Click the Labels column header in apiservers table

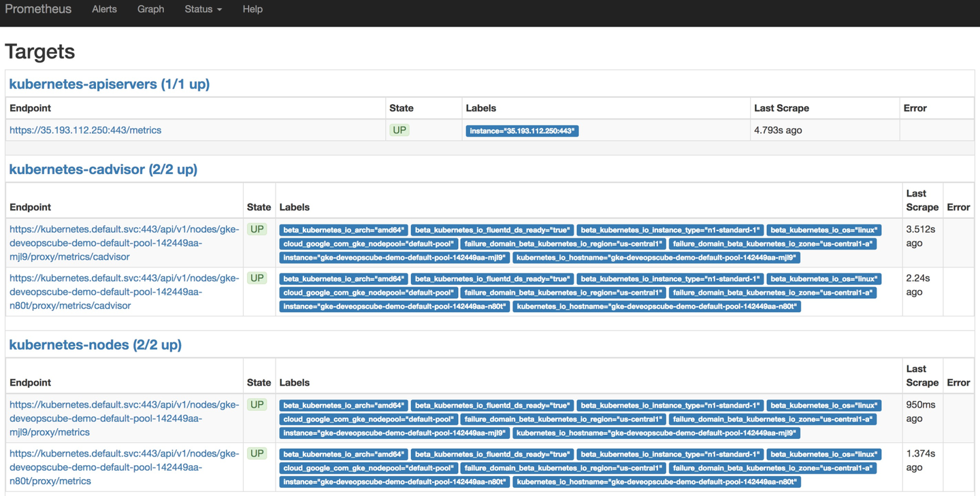(x=480, y=108)
